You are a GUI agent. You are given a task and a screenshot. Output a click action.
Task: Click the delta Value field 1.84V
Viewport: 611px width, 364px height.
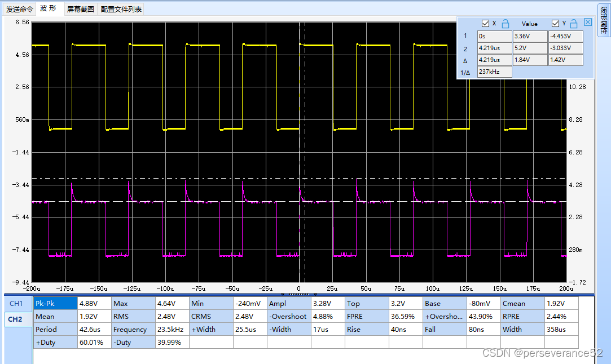coord(530,60)
